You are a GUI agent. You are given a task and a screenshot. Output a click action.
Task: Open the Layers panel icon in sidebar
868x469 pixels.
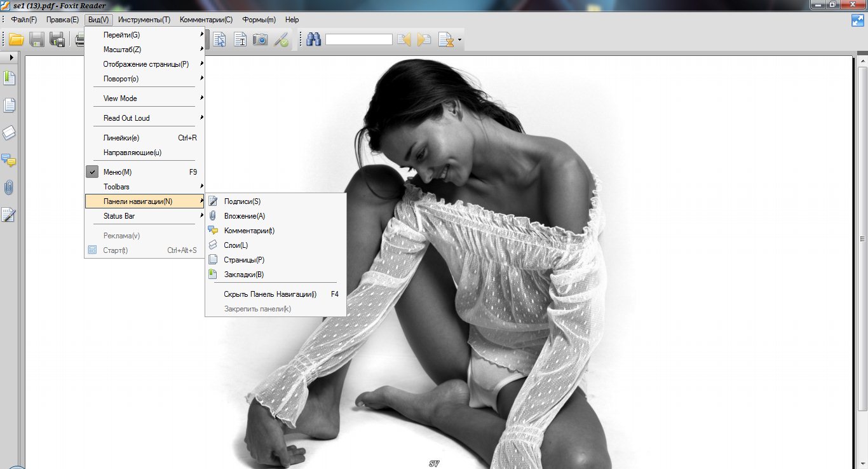pos(9,133)
